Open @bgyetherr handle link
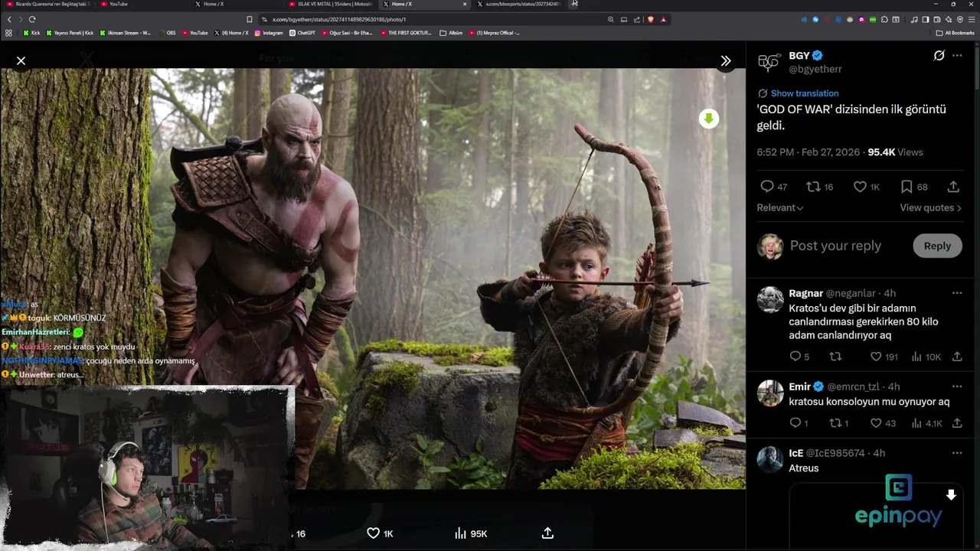The height and width of the screenshot is (551, 980). 815,69
